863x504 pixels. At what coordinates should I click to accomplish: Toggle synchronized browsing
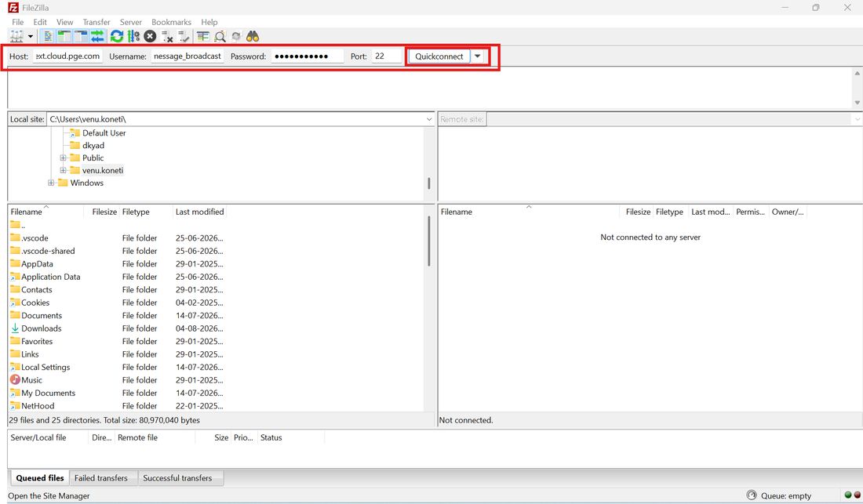point(236,36)
